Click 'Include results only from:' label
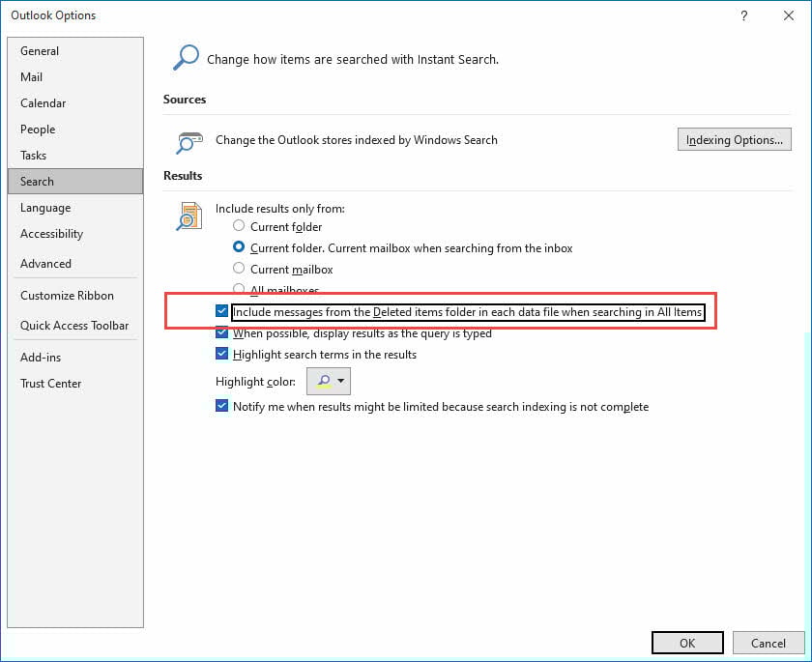This screenshot has width=812, height=662. tap(280, 209)
